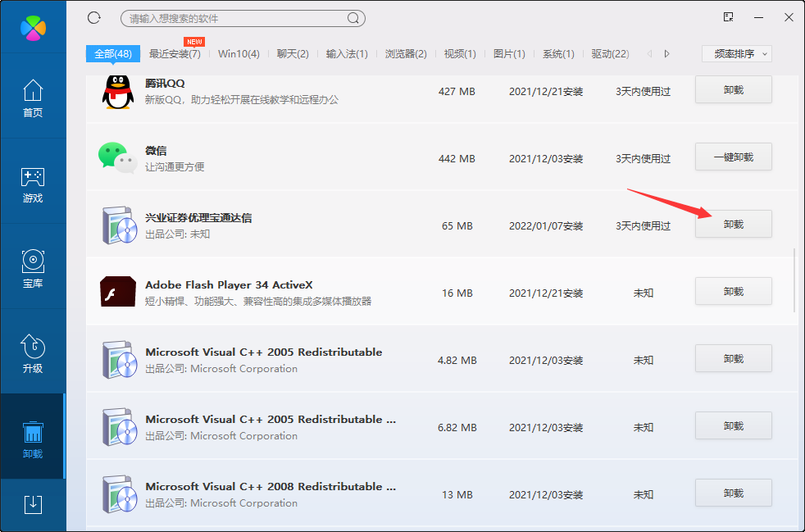Click the refresh icon beside the search box
805x532 pixels.
[x=94, y=18]
